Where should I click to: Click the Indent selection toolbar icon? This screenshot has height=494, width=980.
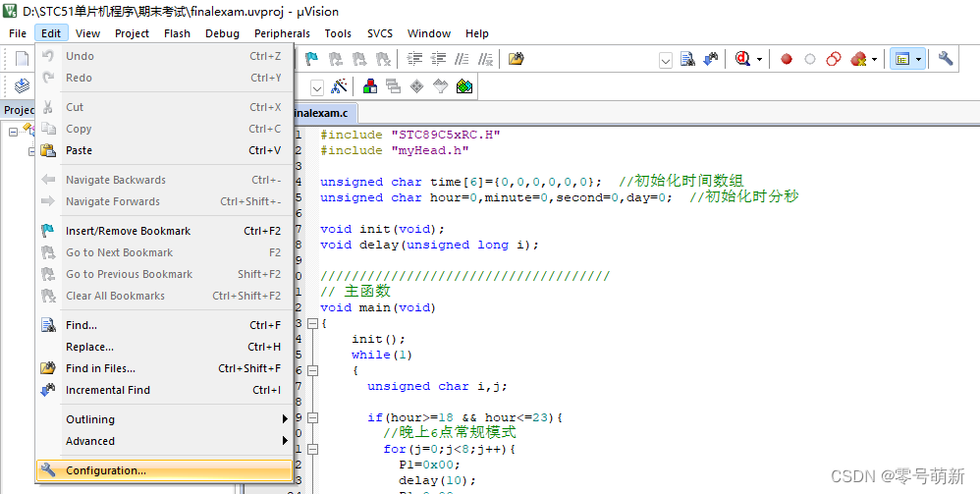click(x=414, y=59)
